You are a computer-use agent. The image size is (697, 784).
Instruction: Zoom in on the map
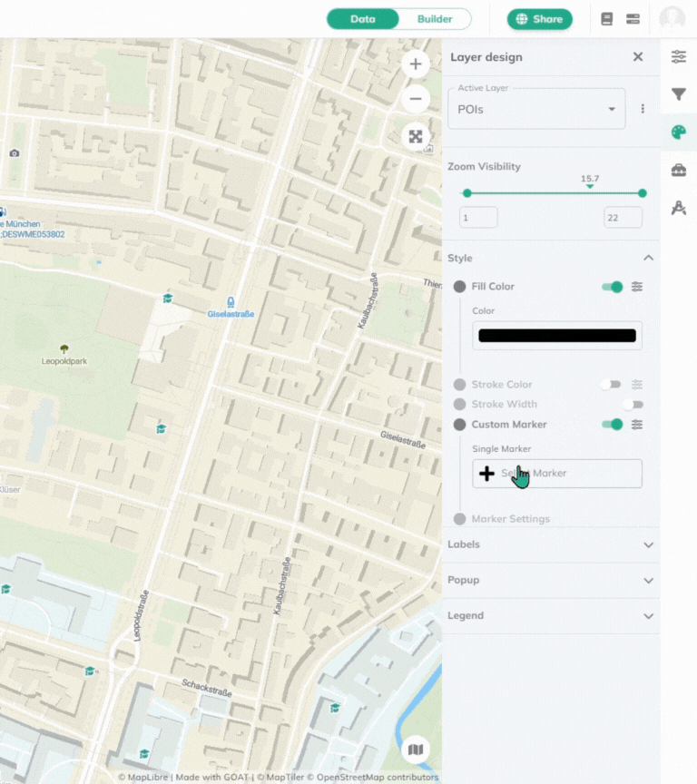coord(415,64)
